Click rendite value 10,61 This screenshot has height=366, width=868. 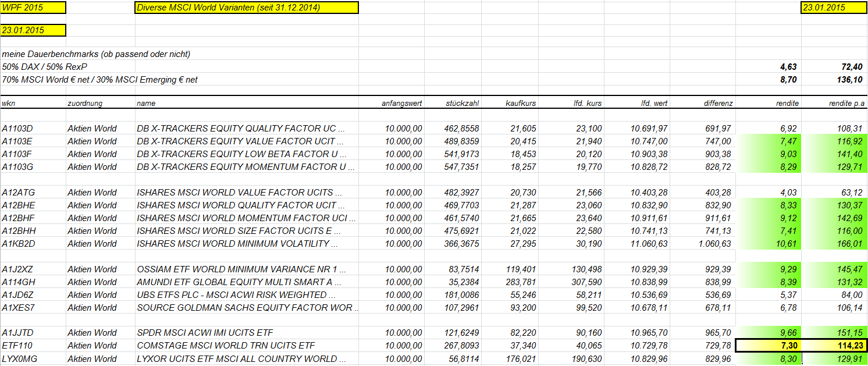[787, 243]
